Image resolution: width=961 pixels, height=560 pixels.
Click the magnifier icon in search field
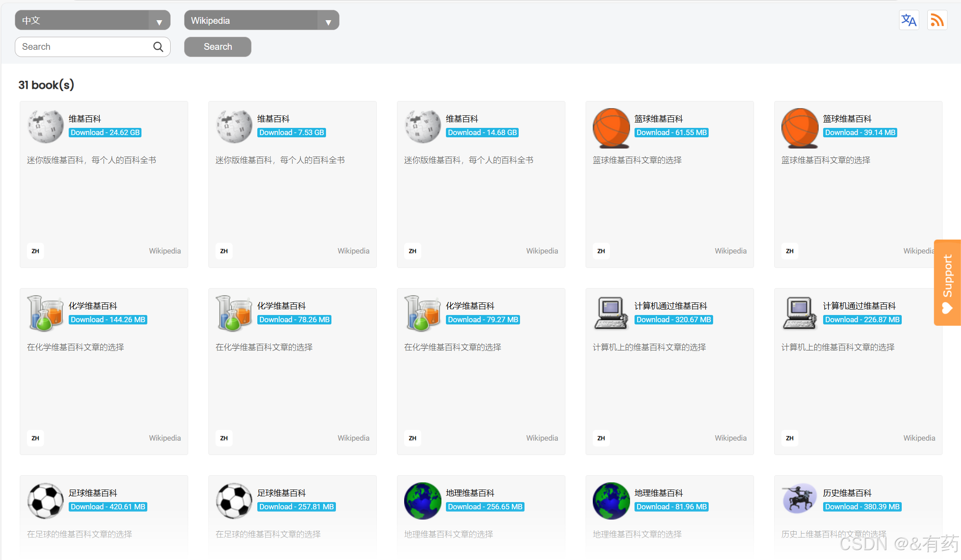pos(158,47)
